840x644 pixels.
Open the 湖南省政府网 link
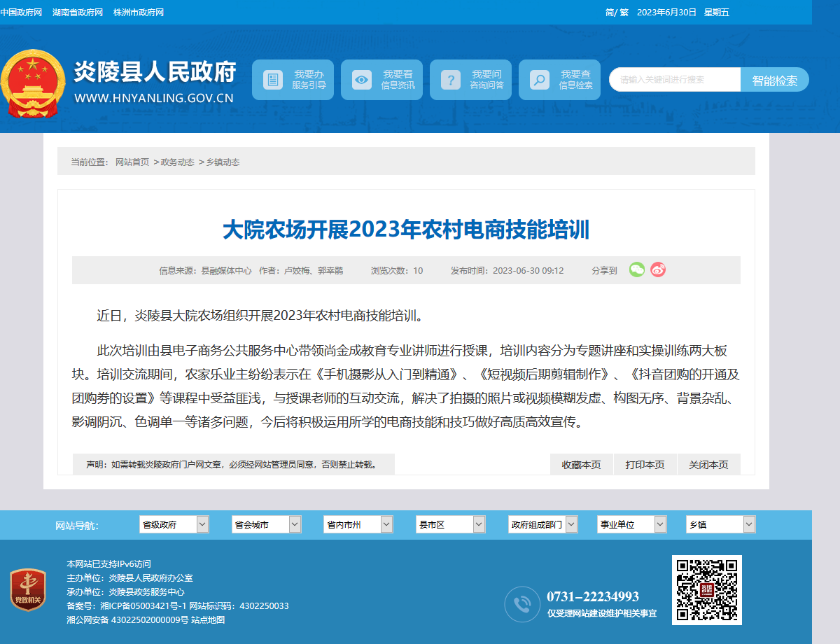tap(78, 13)
